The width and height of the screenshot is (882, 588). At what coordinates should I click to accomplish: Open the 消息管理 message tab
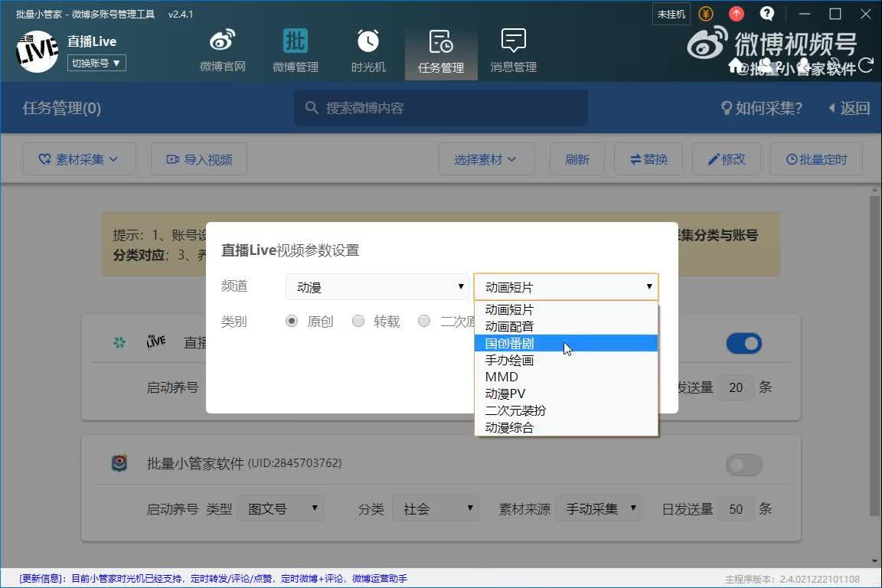point(514,51)
